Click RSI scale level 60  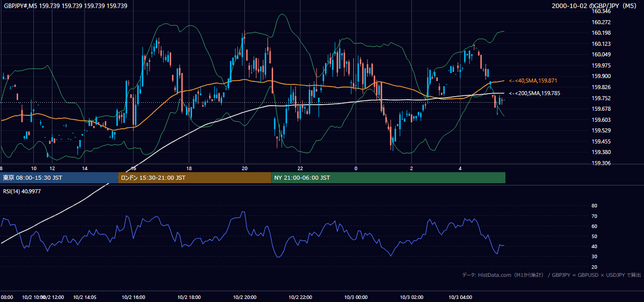(595, 226)
